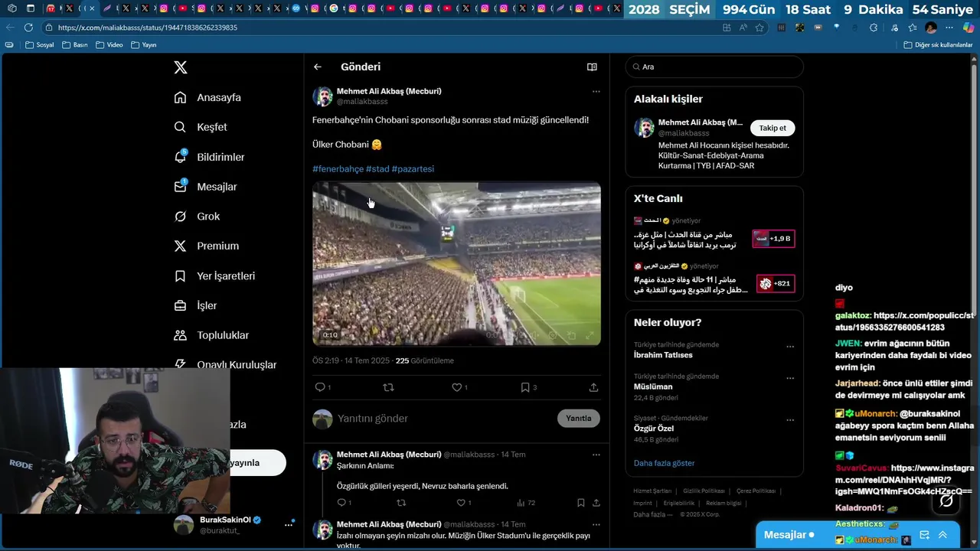
Task: Open options for İbrahim Tatlıses trend
Action: click(x=790, y=347)
